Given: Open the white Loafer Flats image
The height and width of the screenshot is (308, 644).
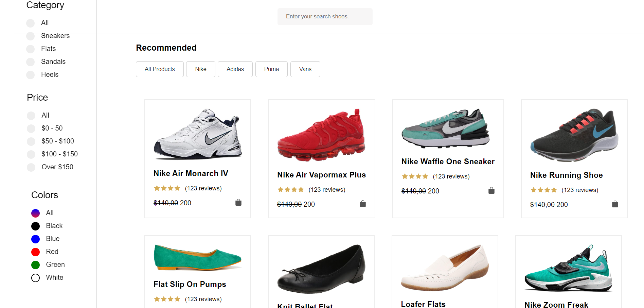Looking at the screenshot, I should pyautogui.click(x=445, y=268).
